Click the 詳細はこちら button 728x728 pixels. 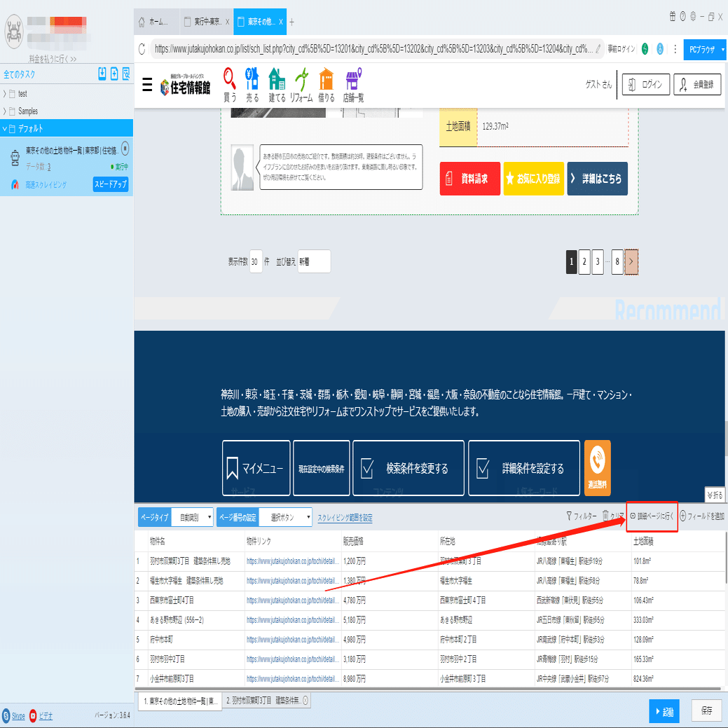[597, 178]
